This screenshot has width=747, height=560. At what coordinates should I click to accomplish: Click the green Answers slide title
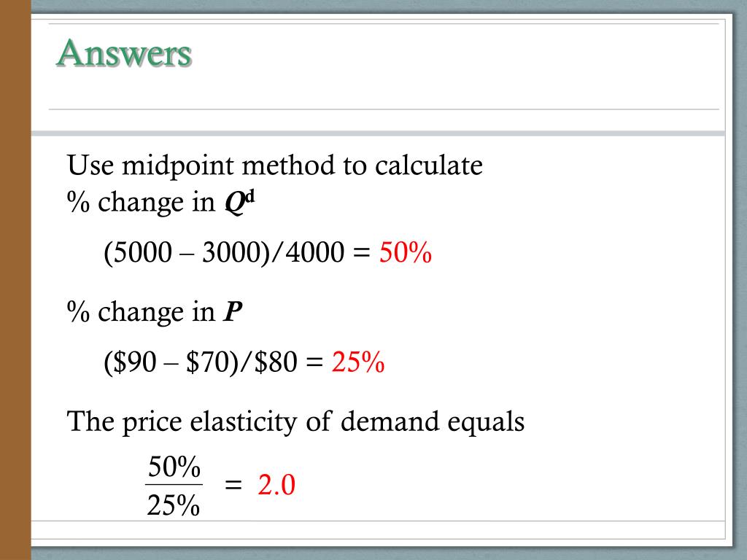(124, 52)
